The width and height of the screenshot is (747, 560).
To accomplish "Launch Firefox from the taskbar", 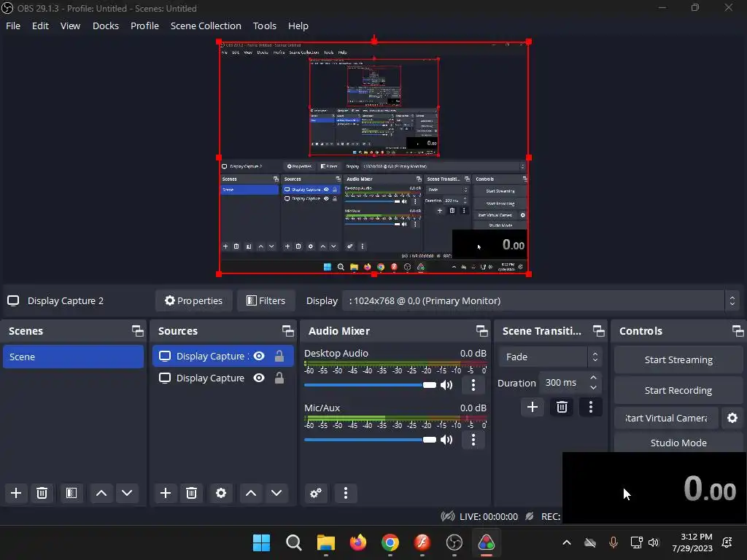I will tap(357, 542).
